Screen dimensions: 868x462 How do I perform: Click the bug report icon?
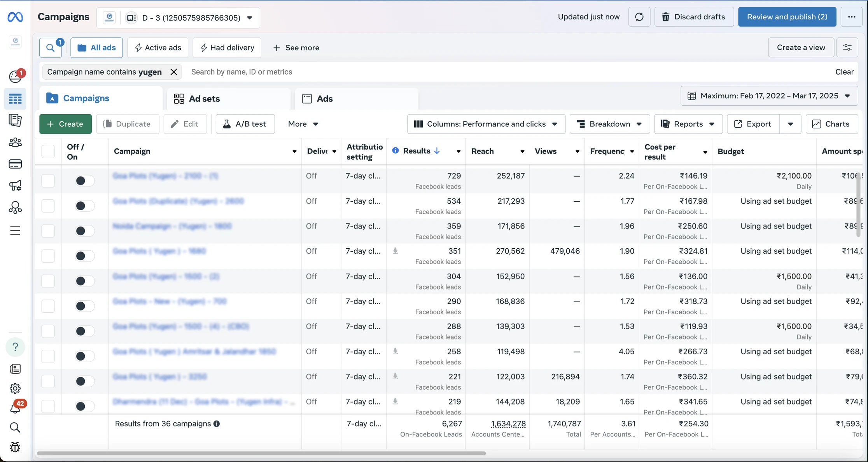click(15, 447)
